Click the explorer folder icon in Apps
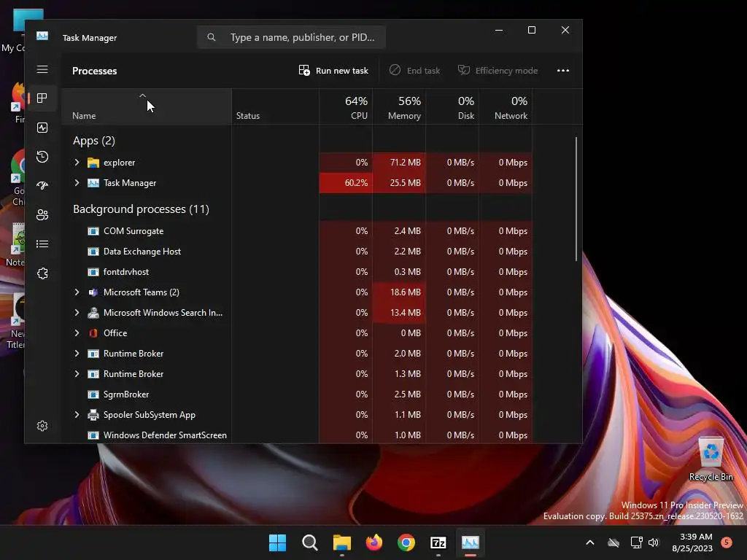Screen dimensions: 747x560 (x=93, y=163)
